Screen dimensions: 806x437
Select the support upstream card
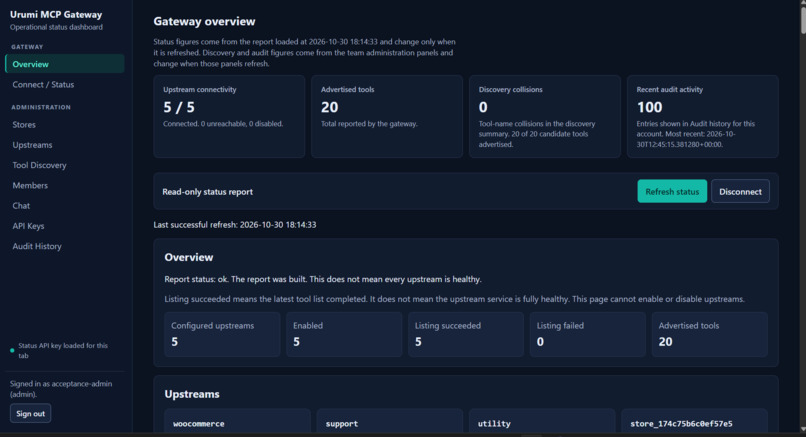(x=390, y=422)
